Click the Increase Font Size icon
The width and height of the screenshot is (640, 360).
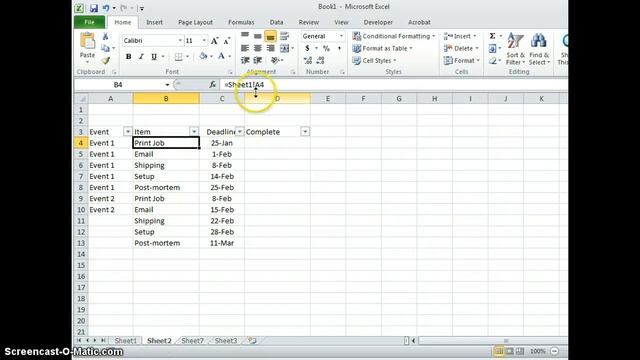coord(214,41)
